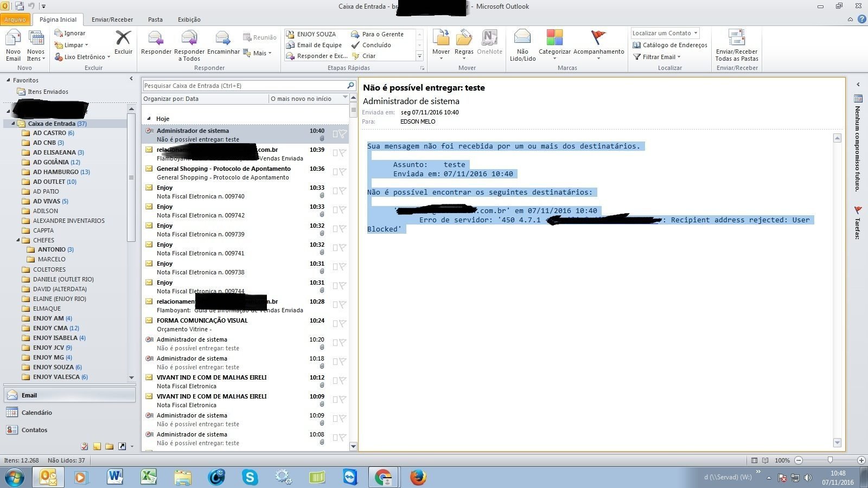Click Criar new quick step

(x=363, y=56)
